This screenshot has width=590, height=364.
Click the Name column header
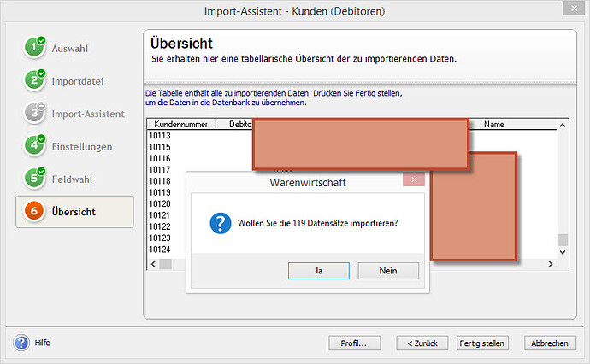(493, 124)
